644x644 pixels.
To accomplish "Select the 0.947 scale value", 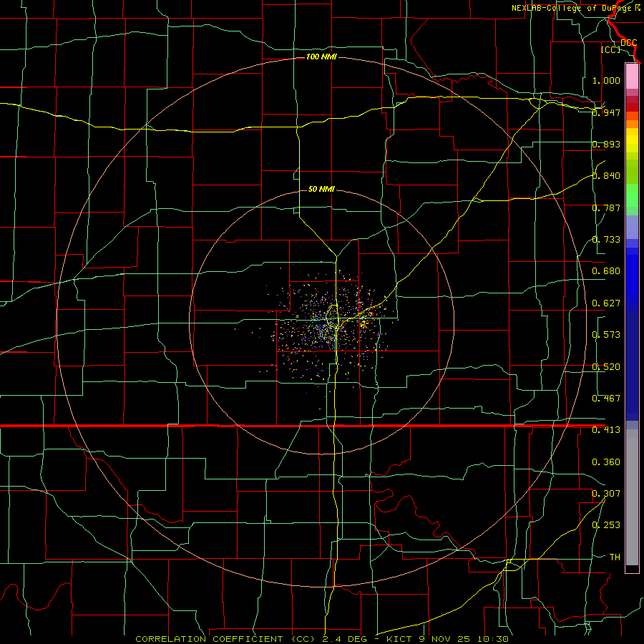I will click(x=606, y=112).
